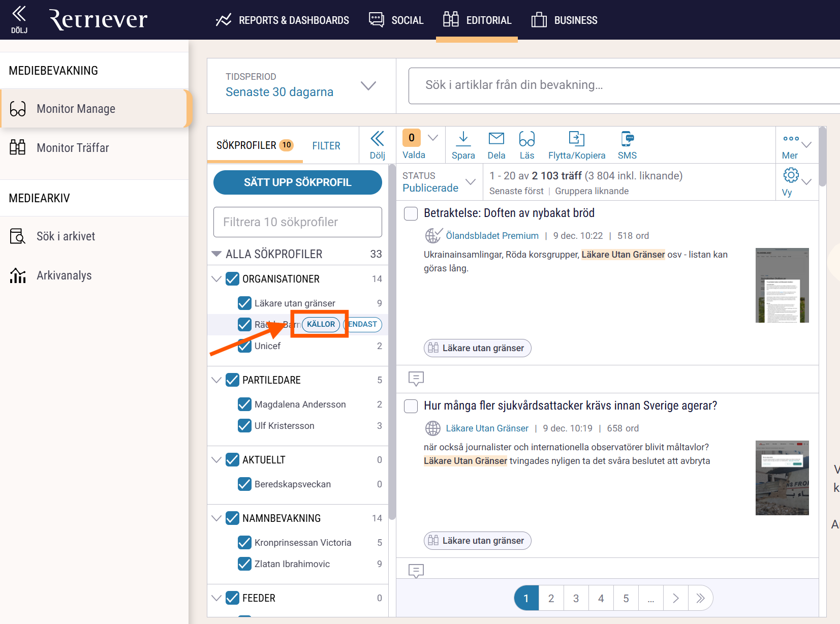Click Gruppera liknande
Image resolution: width=840 pixels, height=624 pixels.
(x=592, y=191)
